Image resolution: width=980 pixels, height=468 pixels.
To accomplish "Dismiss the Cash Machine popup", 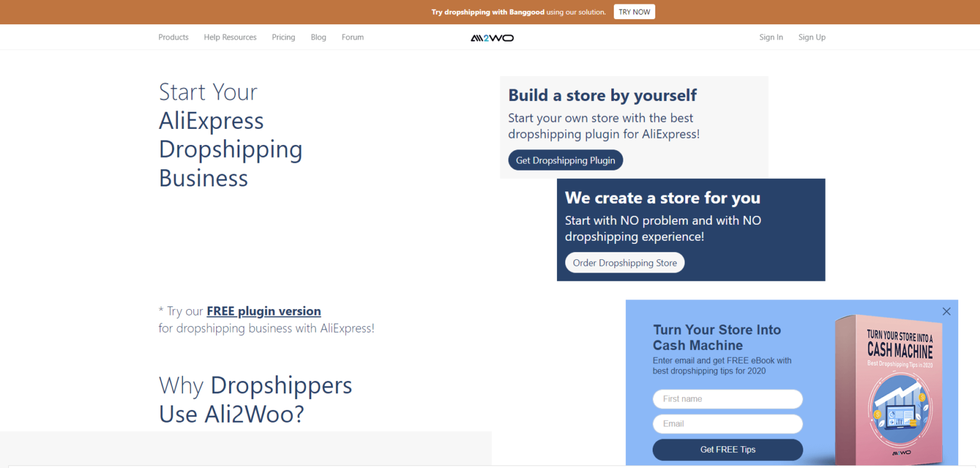I will coord(946,311).
